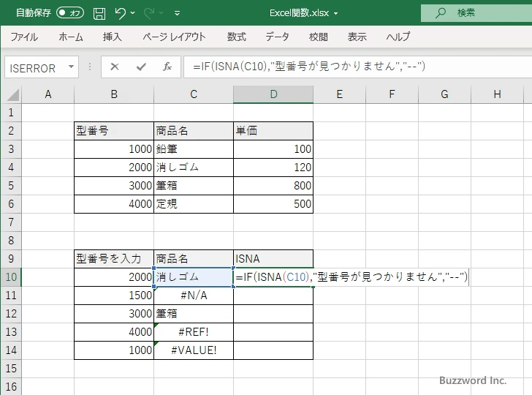532x395 pixels.
Task: Click the 型番号を入力 cell
Action: pos(114,259)
